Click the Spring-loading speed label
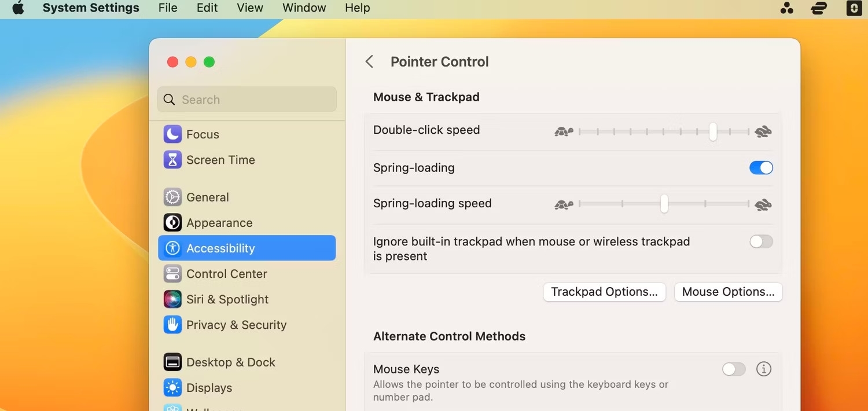 (x=432, y=203)
